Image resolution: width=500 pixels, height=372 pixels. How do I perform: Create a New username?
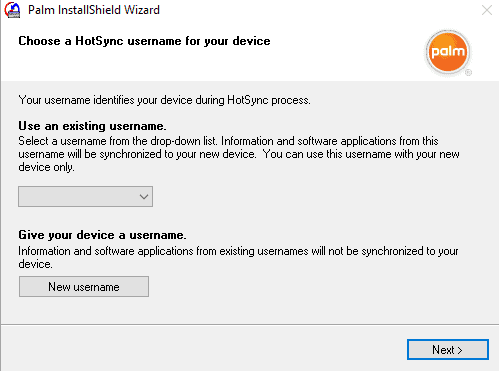click(84, 287)
